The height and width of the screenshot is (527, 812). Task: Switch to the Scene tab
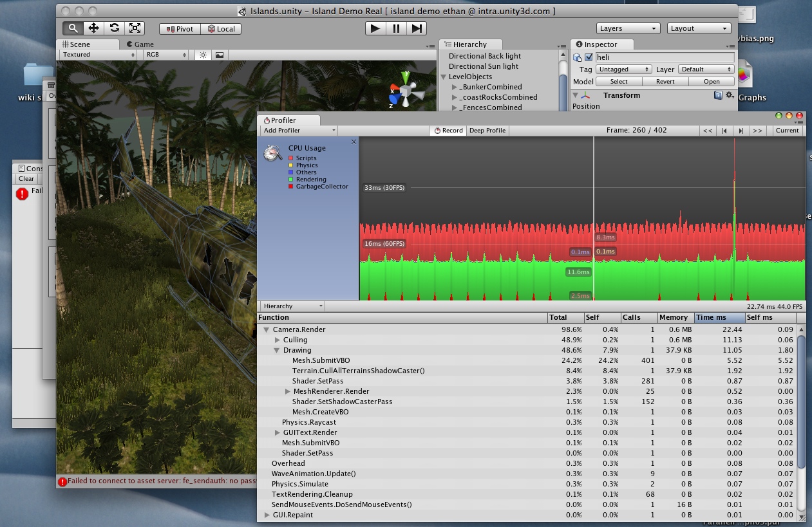pyautogui.click(x=88, y=44)
